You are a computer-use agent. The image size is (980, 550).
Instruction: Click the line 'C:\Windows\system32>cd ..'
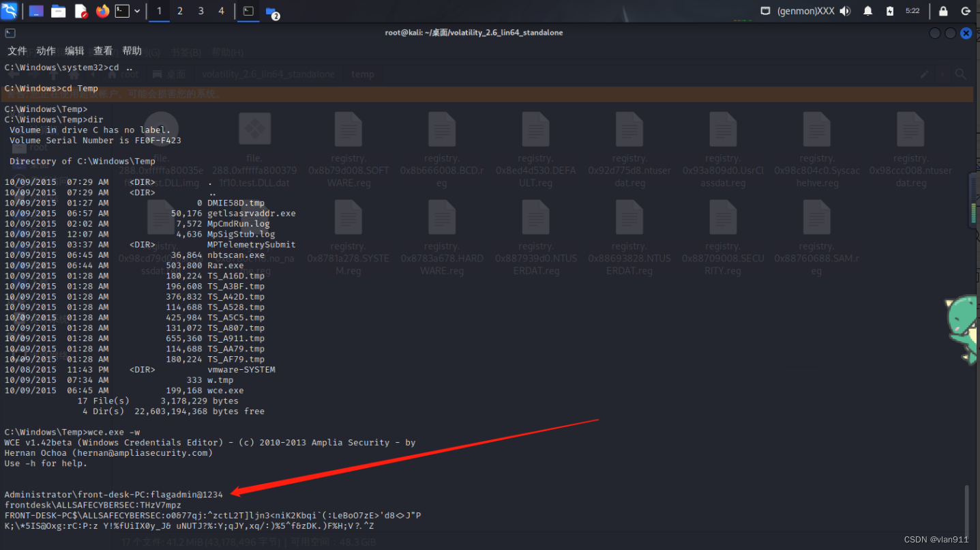coord(68,68)
